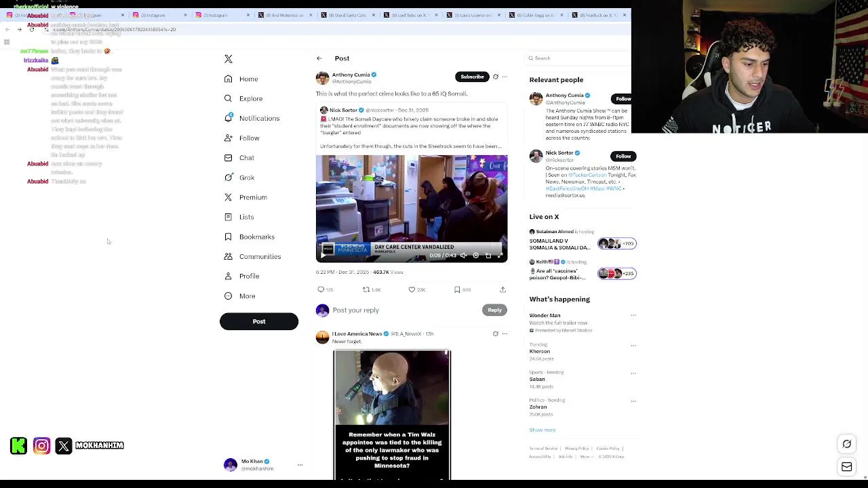Share the Anthony Cumia post
The height and width of the screenshot is (488, 868).
click(502, 289)
